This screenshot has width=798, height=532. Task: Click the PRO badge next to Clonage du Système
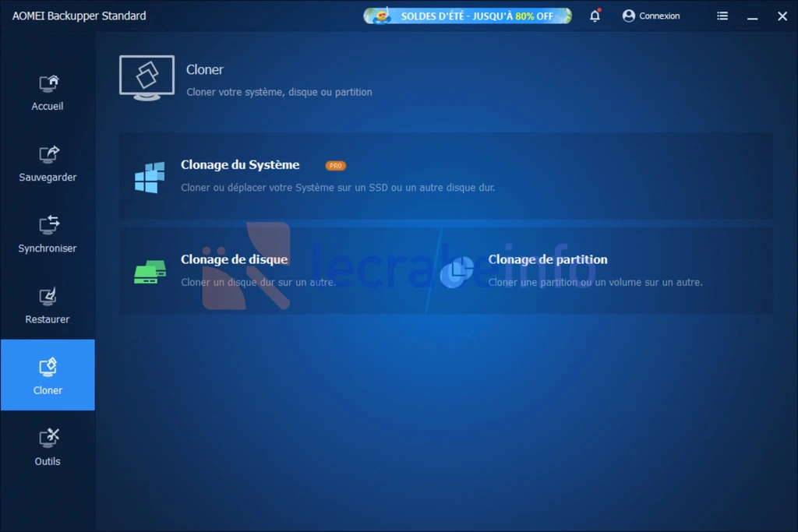[x=335, y=166]
